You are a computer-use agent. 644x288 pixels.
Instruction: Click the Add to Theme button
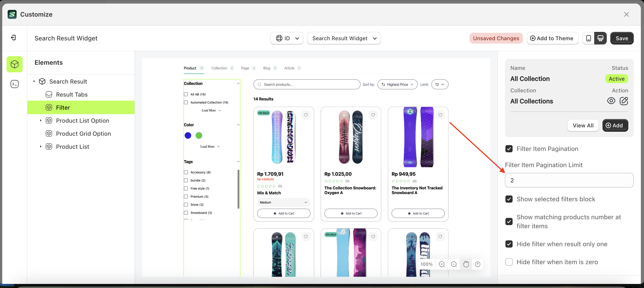pos(553,38)
